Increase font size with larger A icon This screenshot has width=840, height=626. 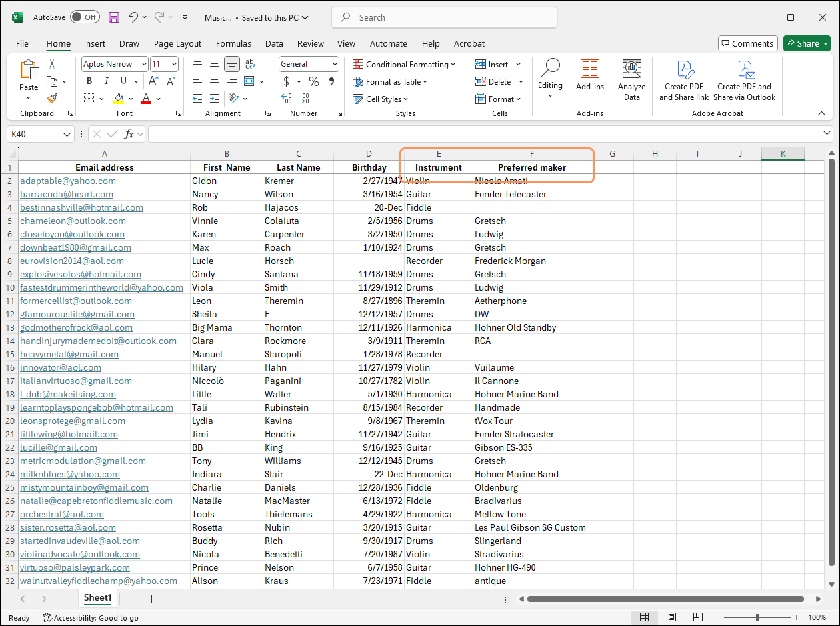coord(153,81)
